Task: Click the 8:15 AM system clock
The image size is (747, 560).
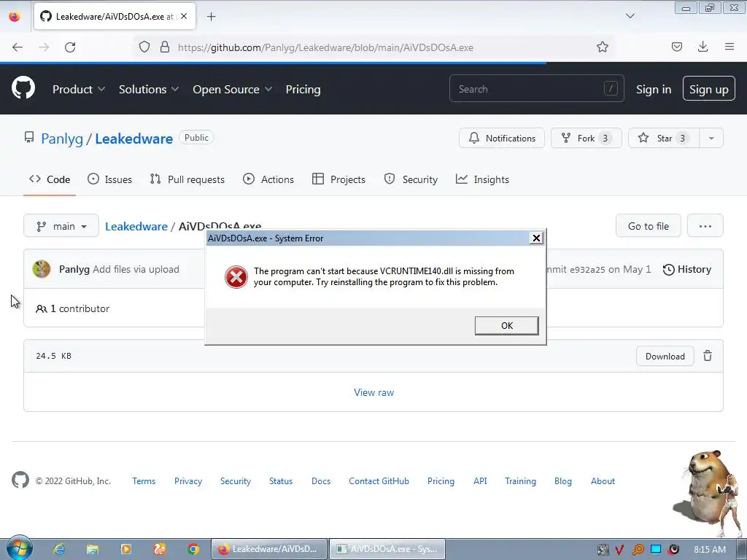Action: 709,550
